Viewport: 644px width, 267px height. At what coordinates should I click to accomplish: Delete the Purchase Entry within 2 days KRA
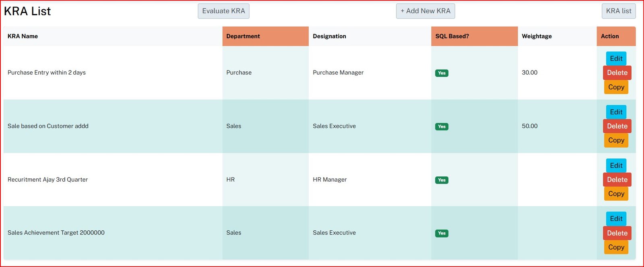point(617,73)
